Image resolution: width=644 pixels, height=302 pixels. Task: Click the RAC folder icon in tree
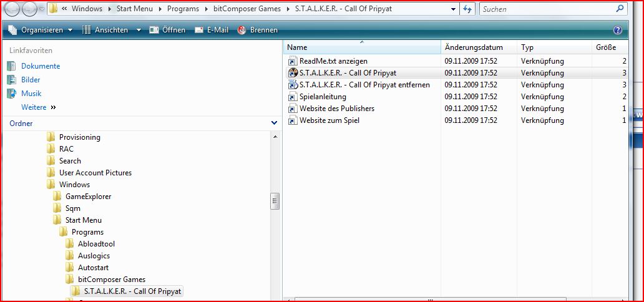pos(51,149)
